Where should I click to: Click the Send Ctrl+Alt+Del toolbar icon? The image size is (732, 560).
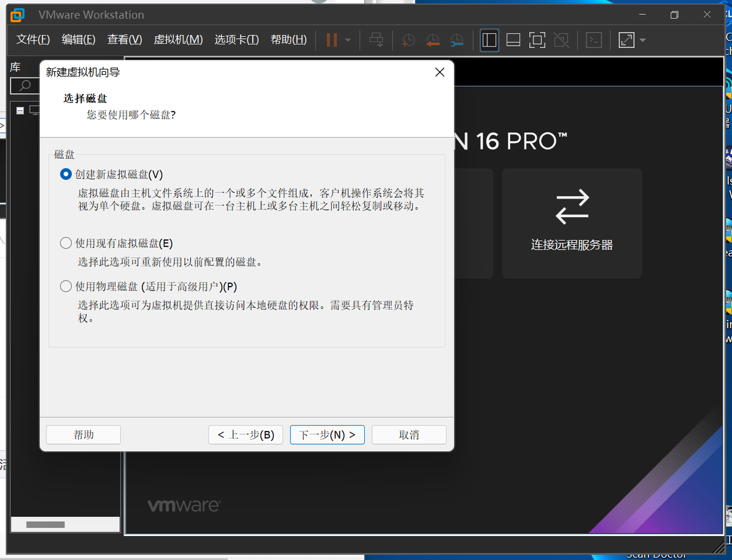pyautogui.click(x=376, y=40)
